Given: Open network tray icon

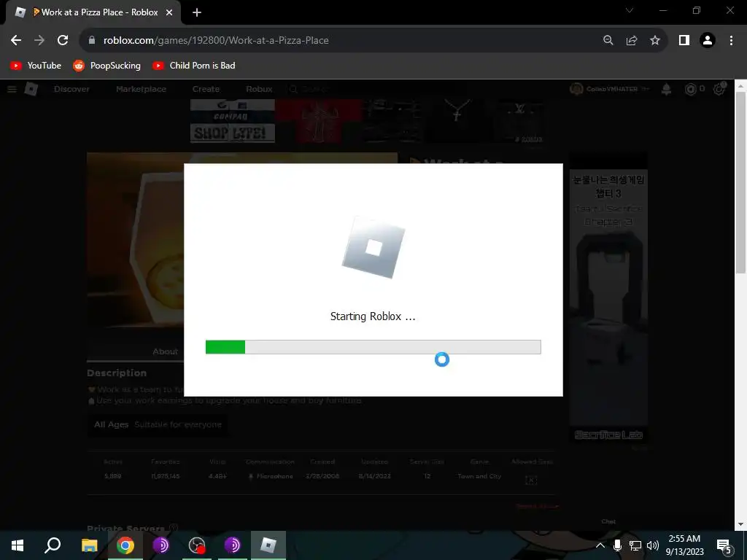Looking at the screenshot, I should [x=635, y=545].
